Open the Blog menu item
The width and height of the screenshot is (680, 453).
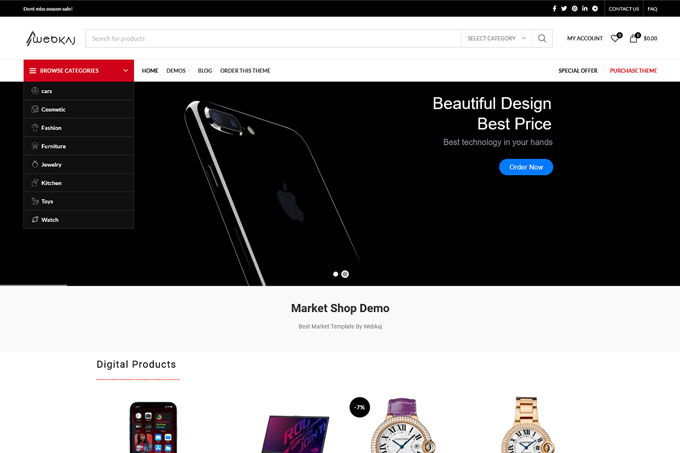pyautogui.click(x=205, y=71)
